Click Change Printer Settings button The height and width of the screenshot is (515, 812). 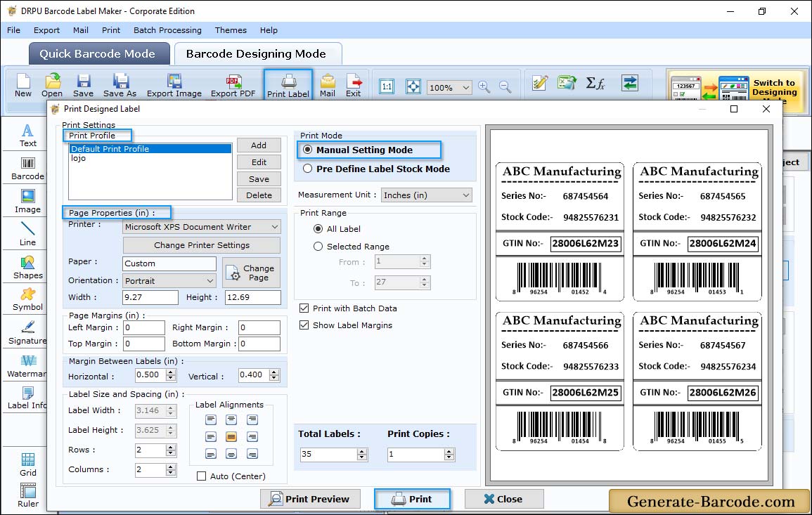coord(202,245)
